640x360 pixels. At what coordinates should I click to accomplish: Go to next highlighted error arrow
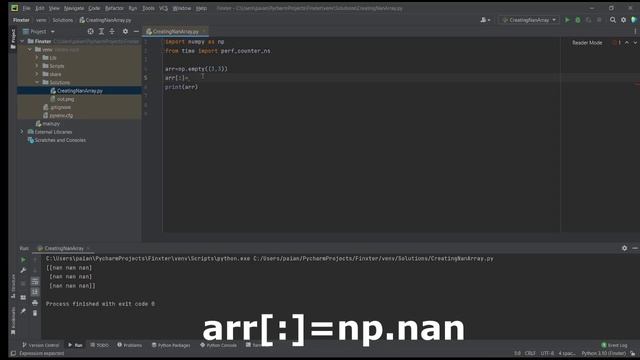635,42
